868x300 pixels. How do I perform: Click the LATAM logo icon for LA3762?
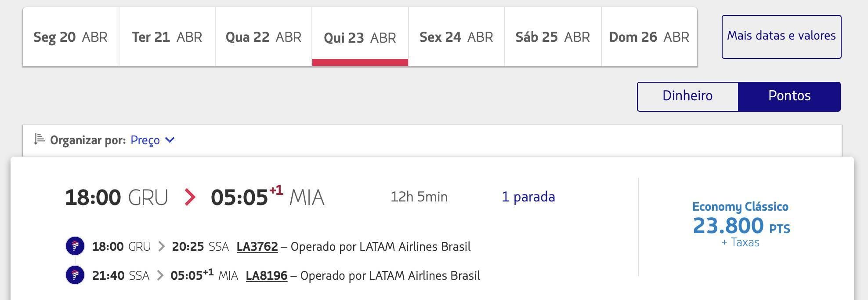pos(75,246)
